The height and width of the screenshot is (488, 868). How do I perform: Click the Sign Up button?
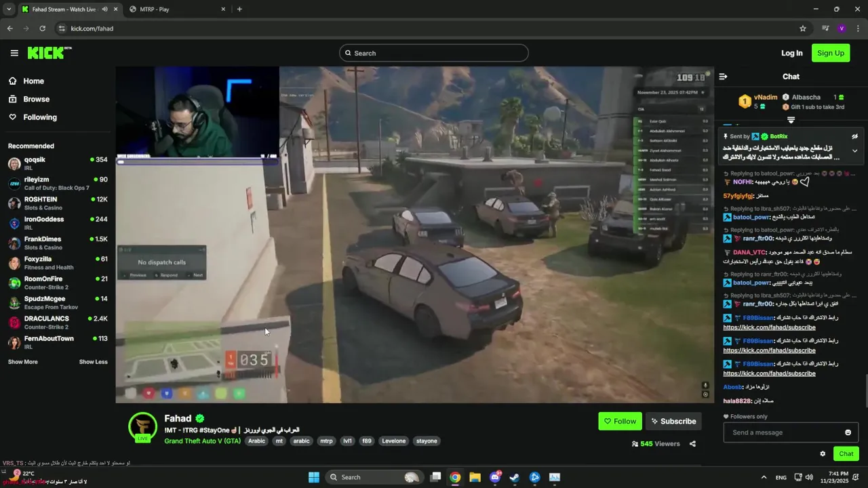click(831, 53)
